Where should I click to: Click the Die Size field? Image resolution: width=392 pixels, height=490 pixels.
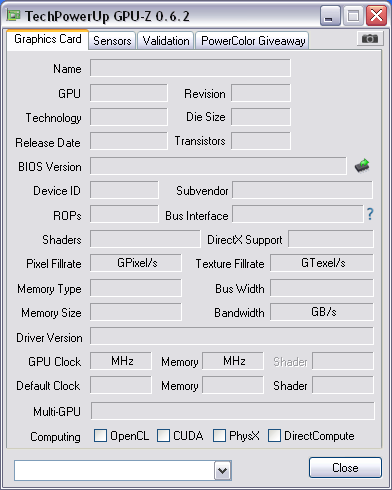[261, 117]
